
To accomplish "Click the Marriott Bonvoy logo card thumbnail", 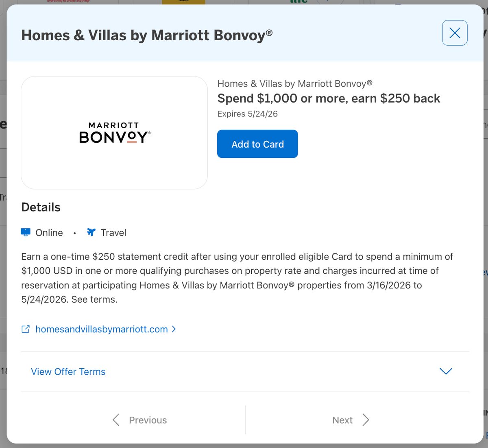I will [114, 132].
